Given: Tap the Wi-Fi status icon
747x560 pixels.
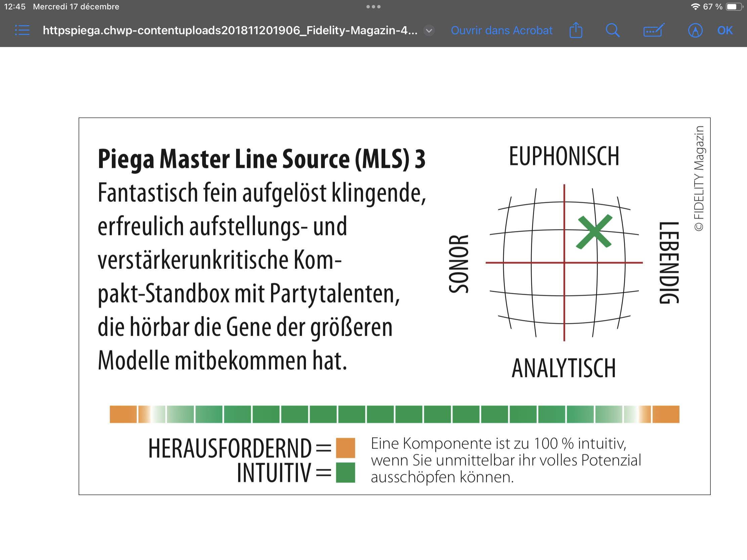Looking at the screenshot, I should [695, 7].
